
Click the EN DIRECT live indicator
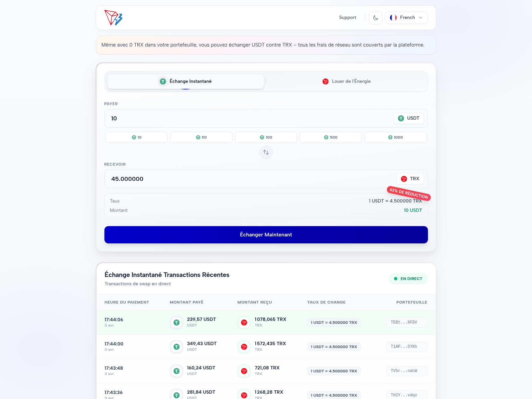tap(408, 279)
